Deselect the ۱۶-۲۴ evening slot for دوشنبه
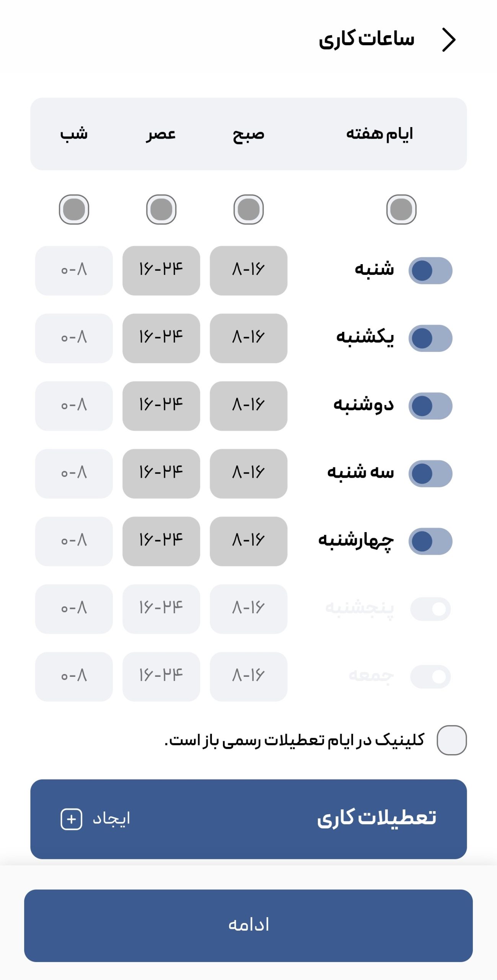 click(161, 406)
